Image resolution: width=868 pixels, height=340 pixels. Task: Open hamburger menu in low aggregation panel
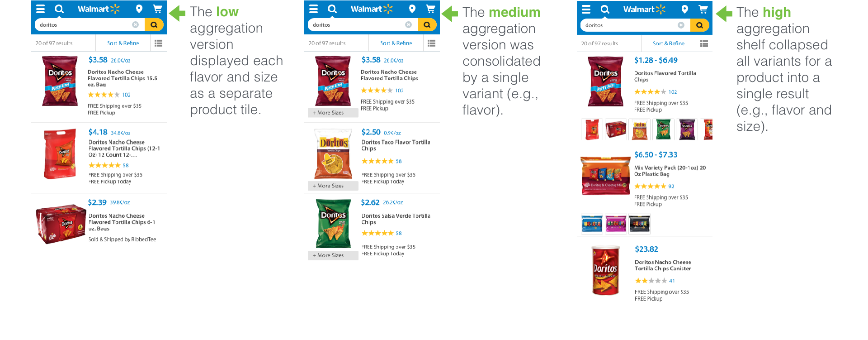click(41, 9)
